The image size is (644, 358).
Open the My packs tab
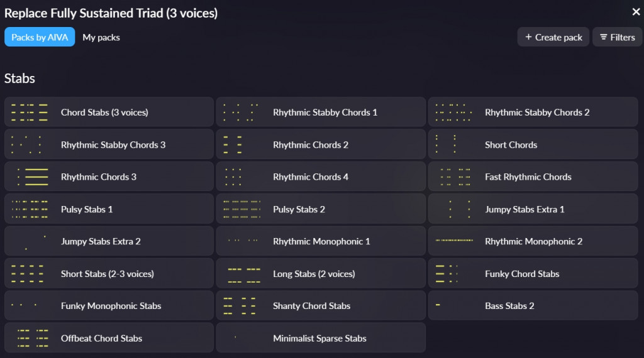[x=101, y=37]
